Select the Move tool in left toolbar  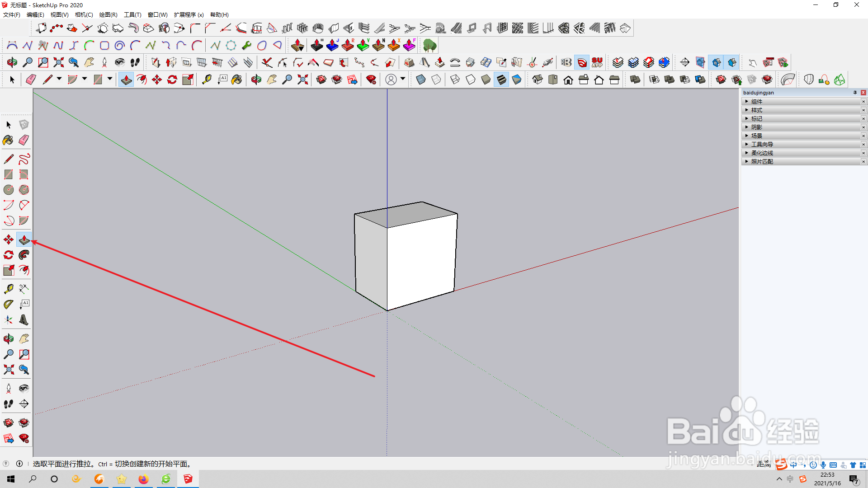point(9,239)
